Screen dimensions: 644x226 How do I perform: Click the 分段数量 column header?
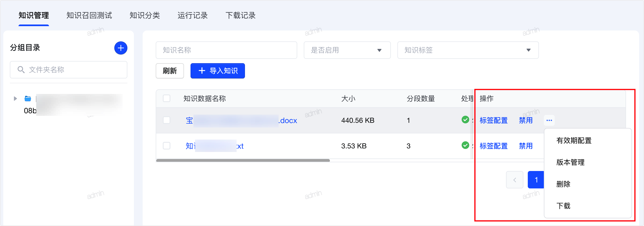coord(421,98)
